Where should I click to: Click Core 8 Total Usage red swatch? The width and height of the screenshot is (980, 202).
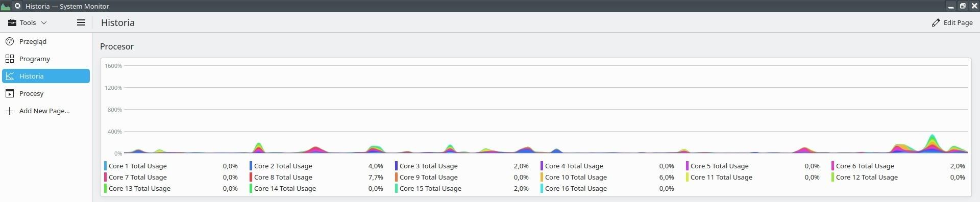(x=251, y=177)
